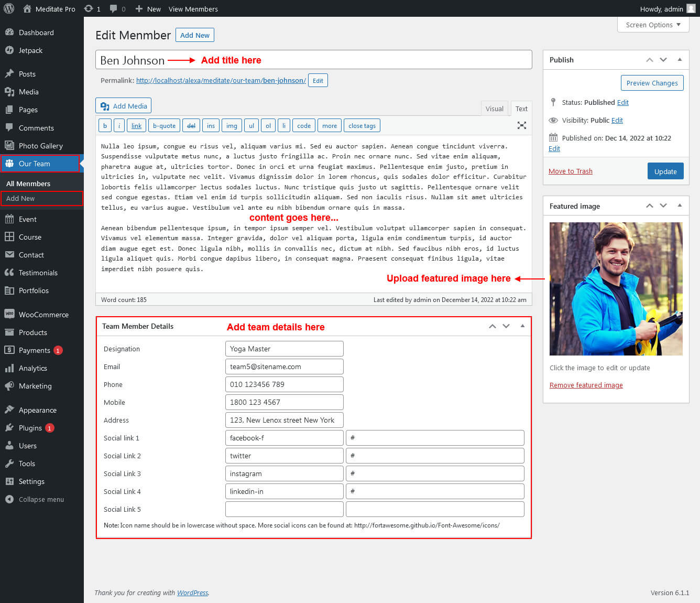
Task: Open Marketing menu with megaphone icon
Action: pyautogui.click(x=42, y=386)
